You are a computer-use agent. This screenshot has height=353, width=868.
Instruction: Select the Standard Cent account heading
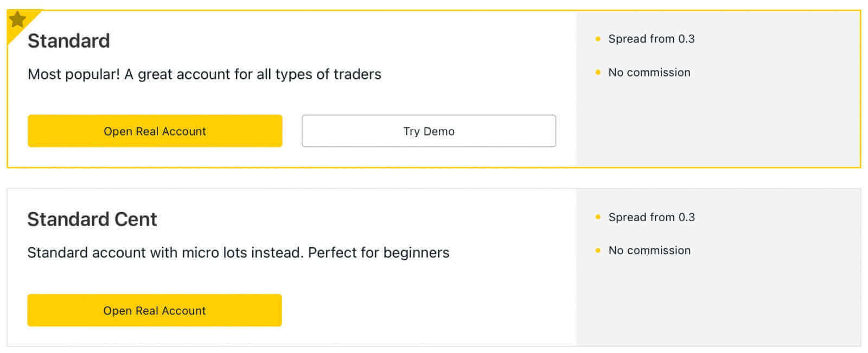coord(92,220)
